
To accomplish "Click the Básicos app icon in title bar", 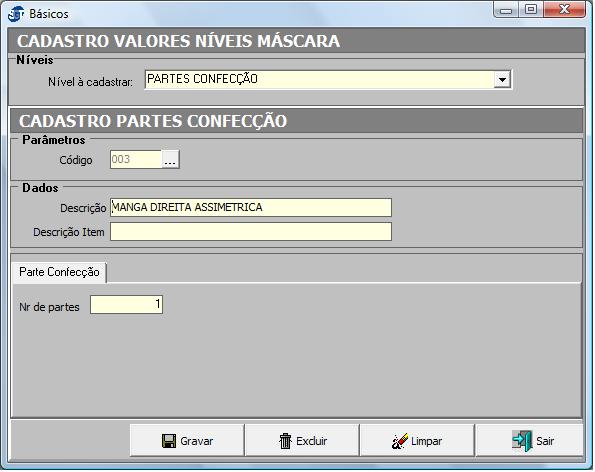I will [x=16, y=14].
